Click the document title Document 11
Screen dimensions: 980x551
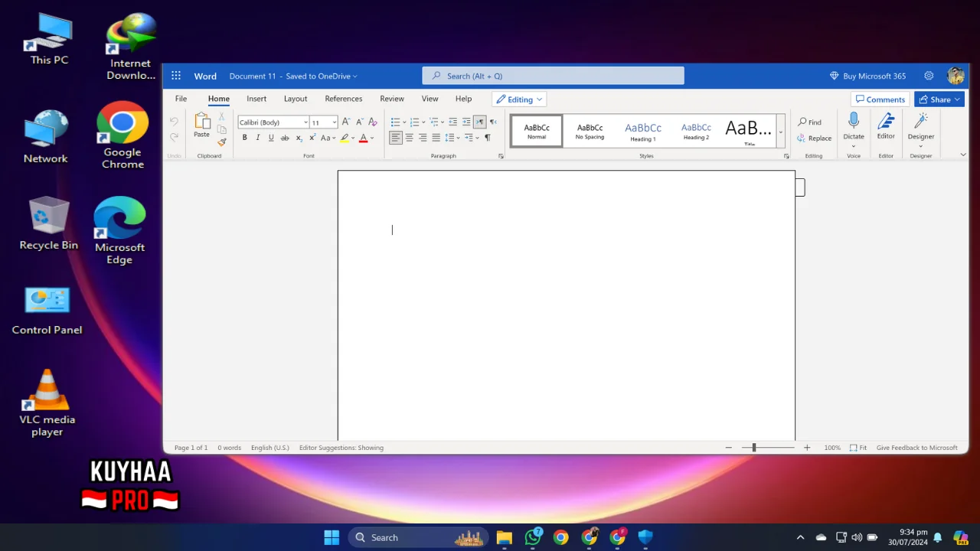click(253, 76)
